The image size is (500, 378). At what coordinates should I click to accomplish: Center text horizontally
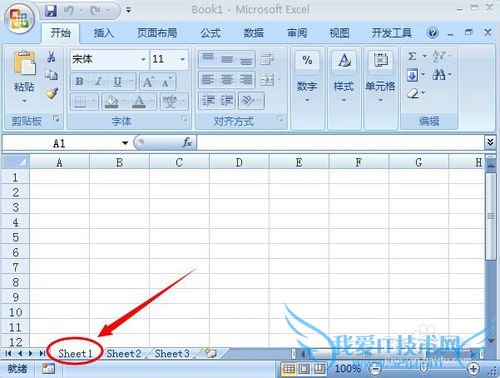(227, 80)
